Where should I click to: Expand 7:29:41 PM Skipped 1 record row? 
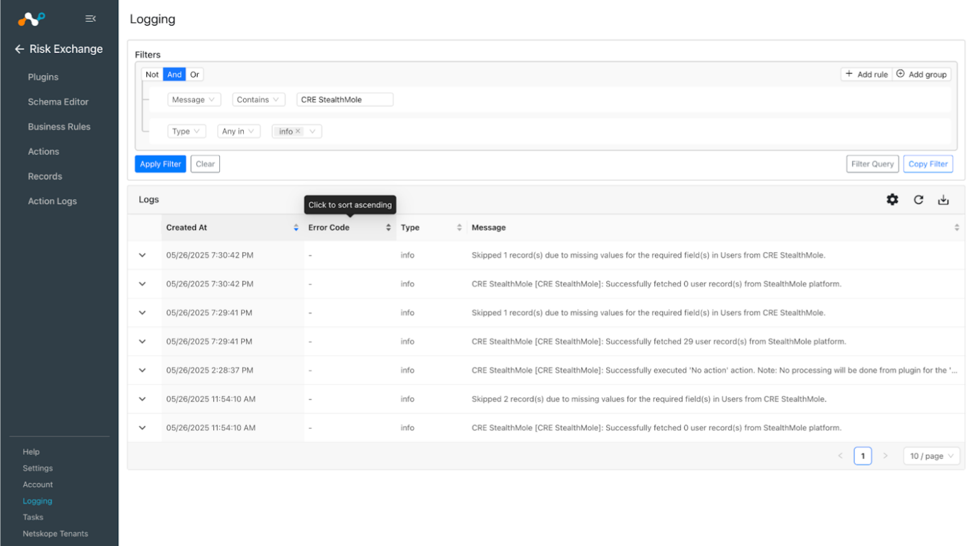(142, 313)
